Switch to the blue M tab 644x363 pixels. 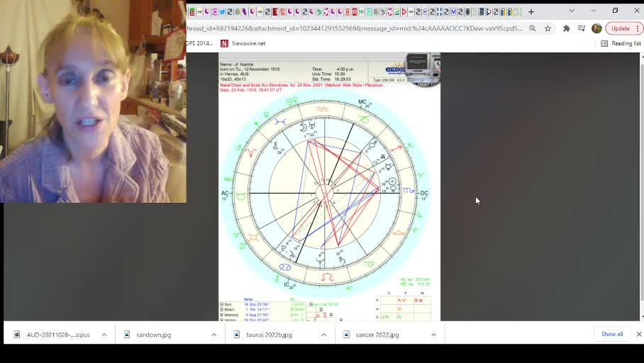tap(453, 12)
